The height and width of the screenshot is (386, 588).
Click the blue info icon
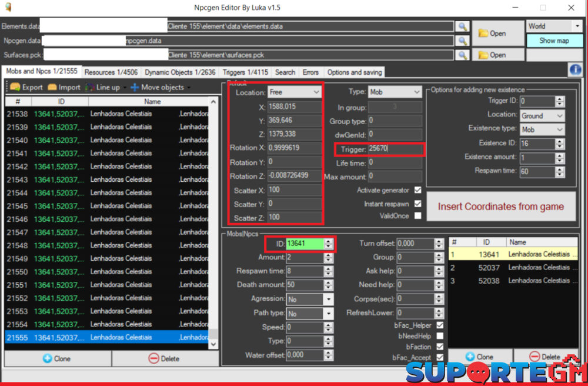(574, 70)
